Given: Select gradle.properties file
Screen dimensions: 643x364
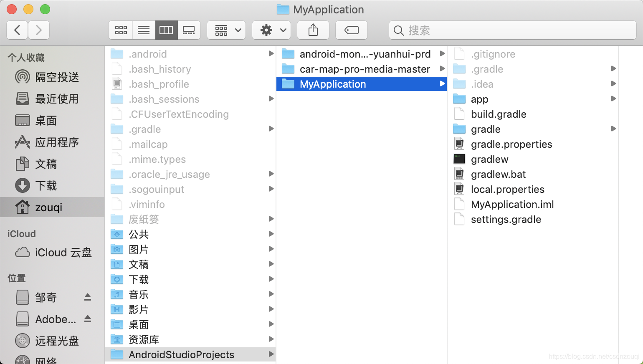Looking at the screenshot, I should pyautogui.click(x=534, y=144).
